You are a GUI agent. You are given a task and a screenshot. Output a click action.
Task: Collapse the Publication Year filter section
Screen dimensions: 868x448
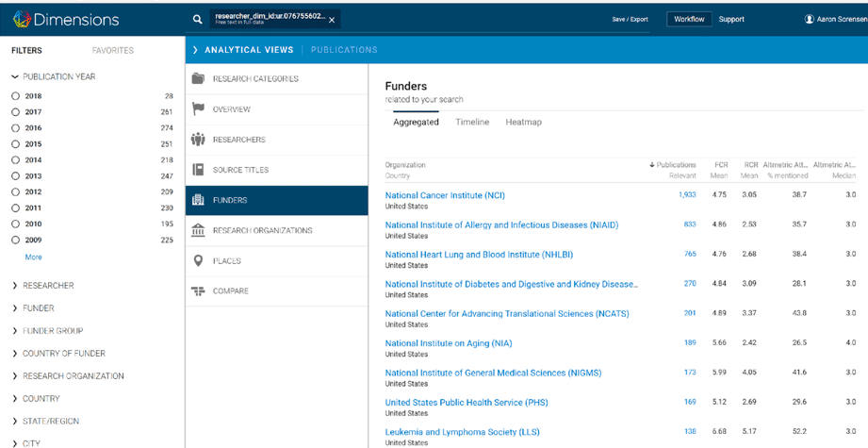pos(15,76)
